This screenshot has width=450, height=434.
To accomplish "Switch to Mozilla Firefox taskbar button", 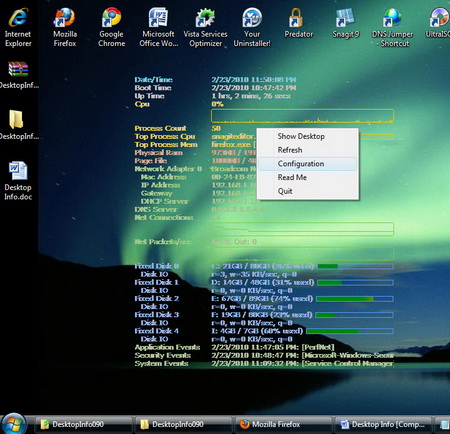I will tap(282, 424).
